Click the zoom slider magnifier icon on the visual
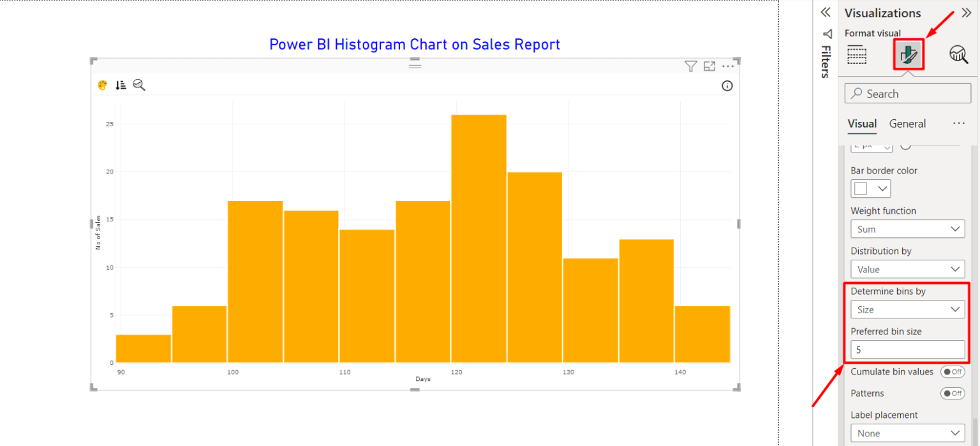Viewport: 980px width, 446px height. click(139, 84)
